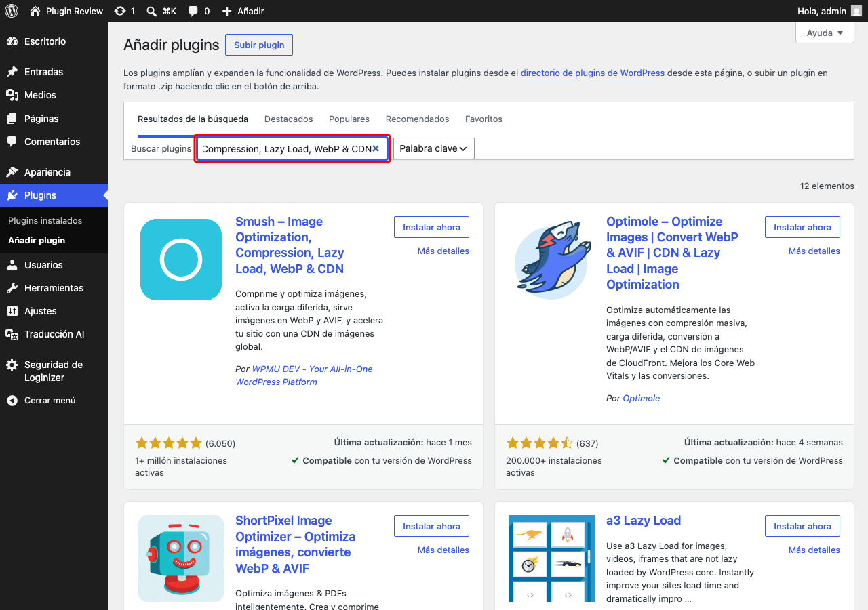View Más detalles for a3 Lazy Load
The height and width of the screenshot is (610, 868).
[x=814, y=550]
